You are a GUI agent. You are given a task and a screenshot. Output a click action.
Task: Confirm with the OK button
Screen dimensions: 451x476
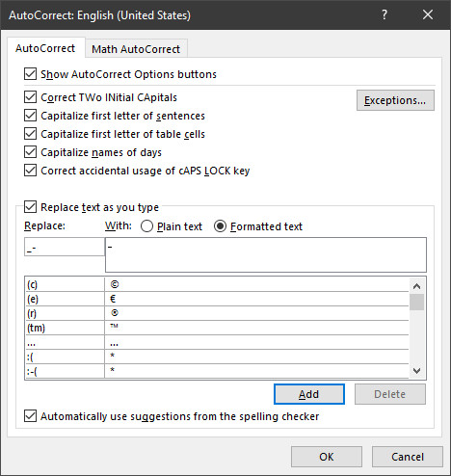pos(327,457)
